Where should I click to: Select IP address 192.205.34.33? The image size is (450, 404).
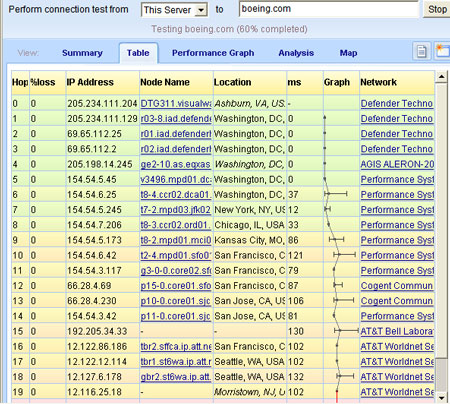(x=97, y=331)
